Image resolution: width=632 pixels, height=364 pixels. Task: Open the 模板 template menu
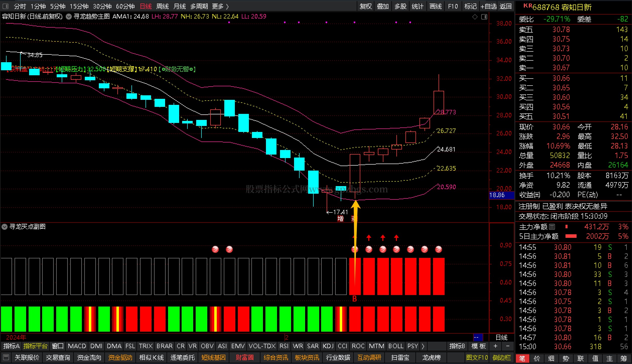[478, 346]
